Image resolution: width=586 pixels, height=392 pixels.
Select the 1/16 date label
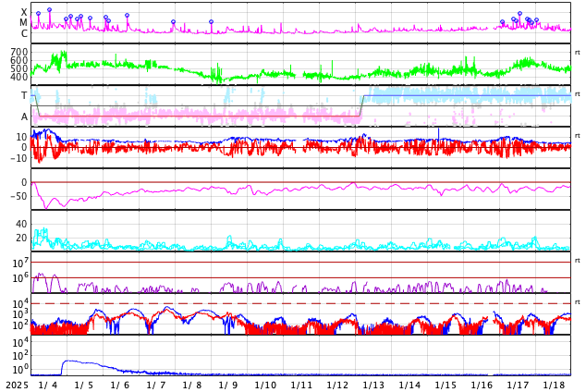[x=482, y=385]
